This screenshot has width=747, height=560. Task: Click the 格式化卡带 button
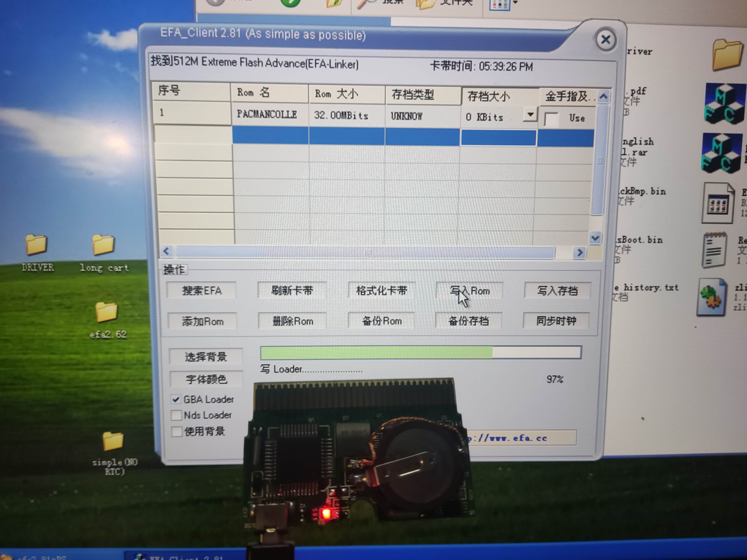point(382,290)
